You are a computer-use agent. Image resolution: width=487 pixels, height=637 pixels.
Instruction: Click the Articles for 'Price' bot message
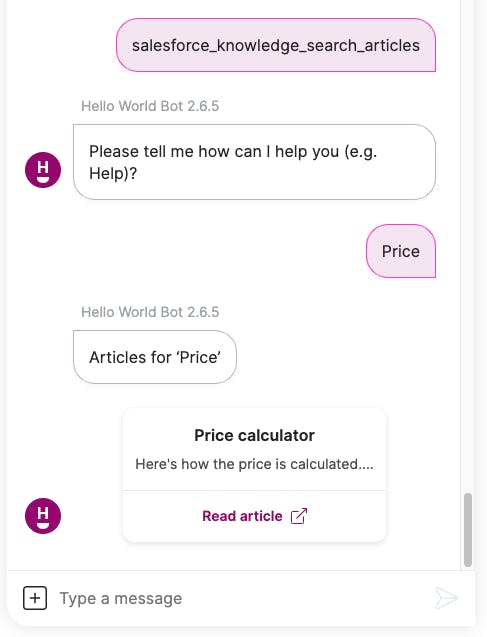tap(155, 357)
